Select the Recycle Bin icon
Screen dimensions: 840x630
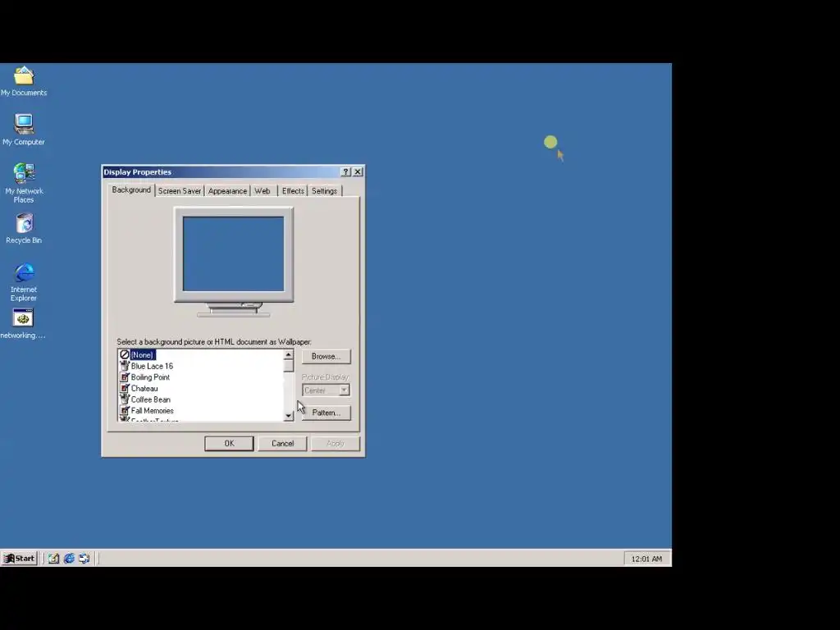pos(24,228)
